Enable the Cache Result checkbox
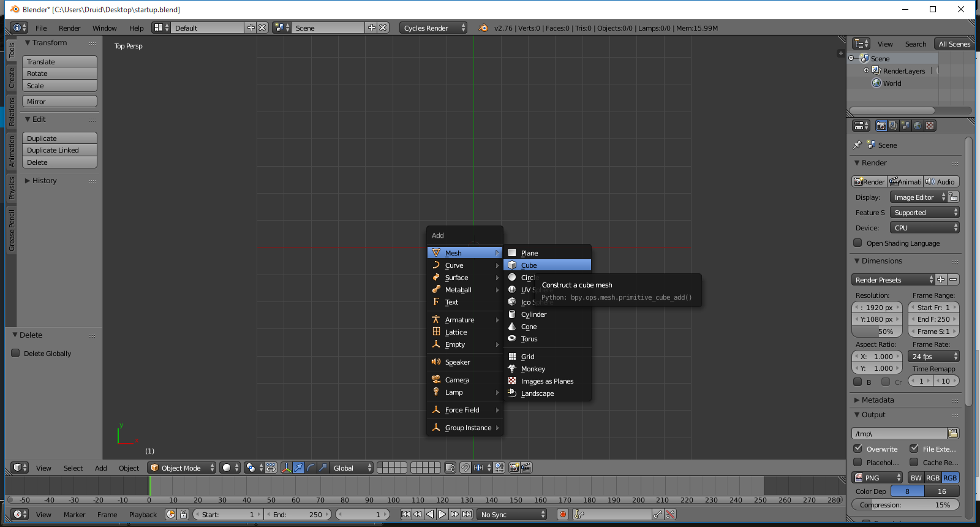 coord(914,462)
